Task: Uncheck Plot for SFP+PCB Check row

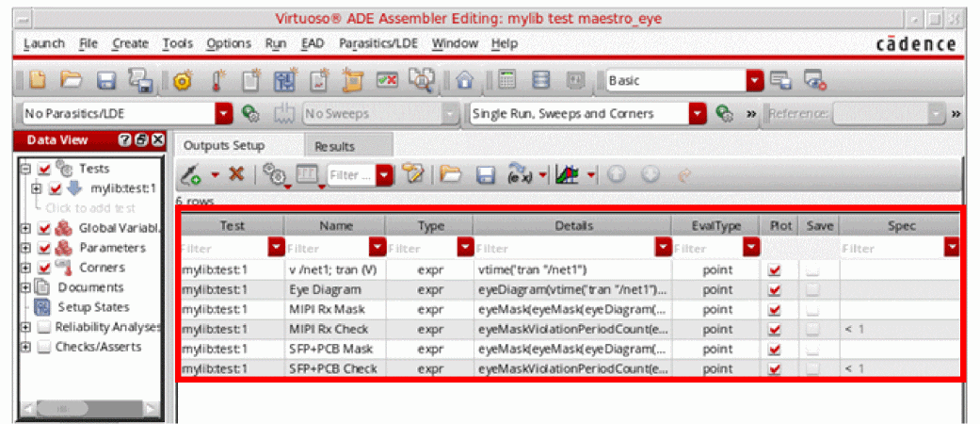Action: 776,369
